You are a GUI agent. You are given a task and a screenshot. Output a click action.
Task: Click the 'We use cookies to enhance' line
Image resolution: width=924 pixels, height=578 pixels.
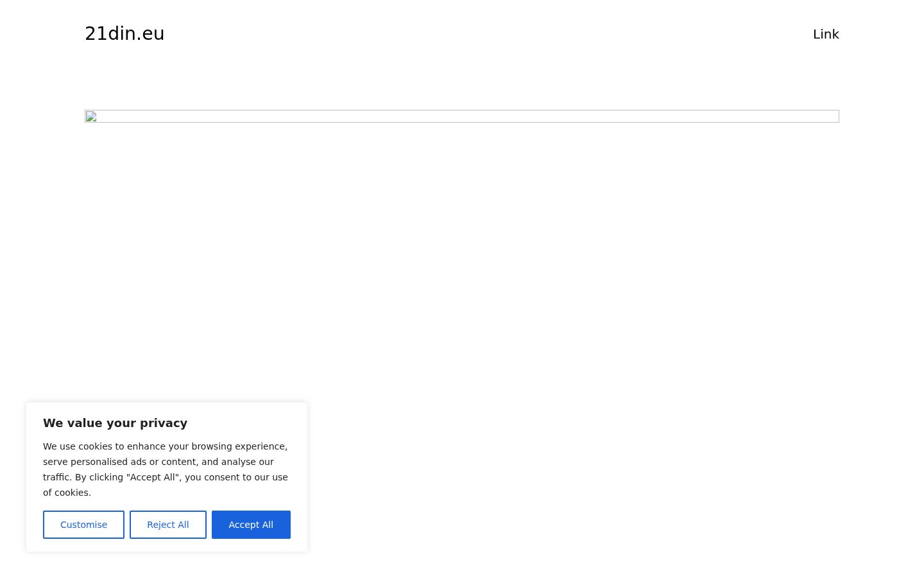[x=165, y=446]
